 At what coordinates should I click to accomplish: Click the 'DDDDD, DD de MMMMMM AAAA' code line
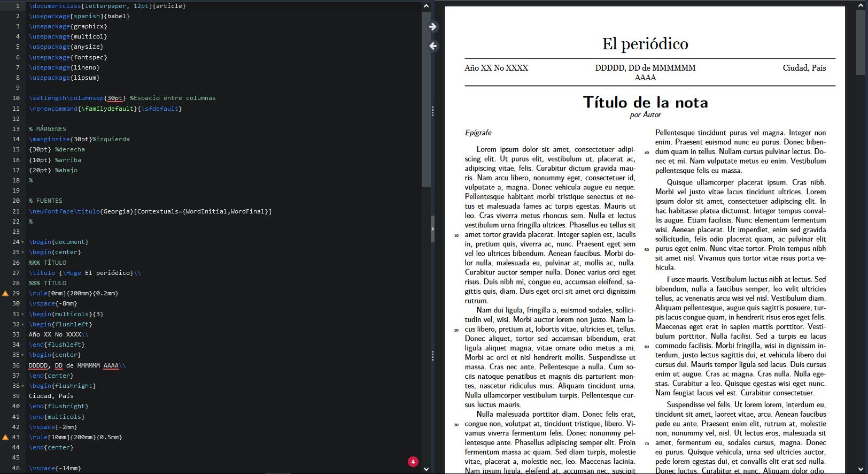pos(77,365)
